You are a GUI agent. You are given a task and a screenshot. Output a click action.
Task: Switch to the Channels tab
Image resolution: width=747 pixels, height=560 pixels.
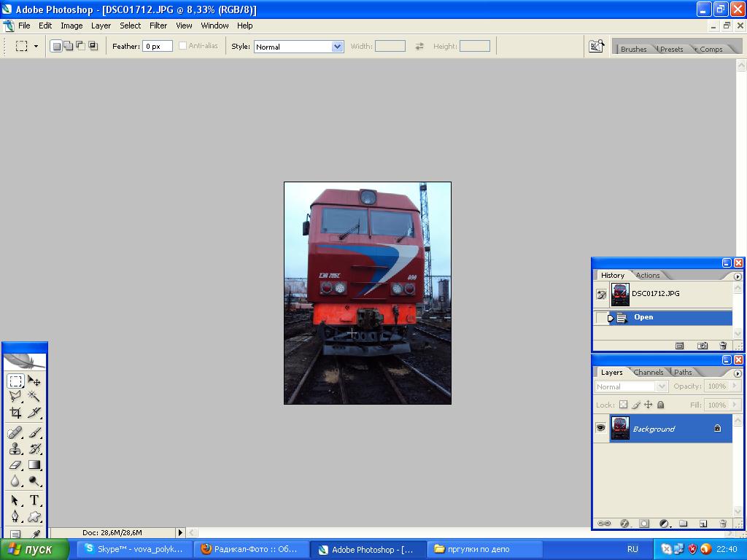[x=648, y=372]
